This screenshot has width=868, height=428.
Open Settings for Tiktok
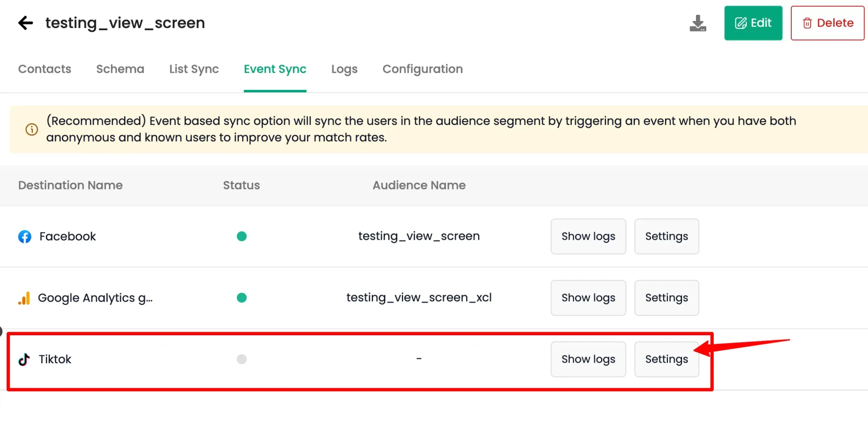point(667,359)
